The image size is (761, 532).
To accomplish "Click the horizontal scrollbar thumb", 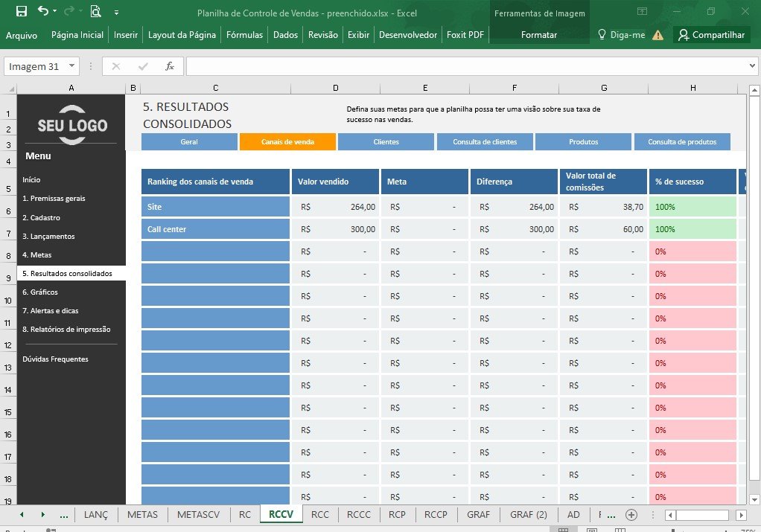I will click(702, 515).
